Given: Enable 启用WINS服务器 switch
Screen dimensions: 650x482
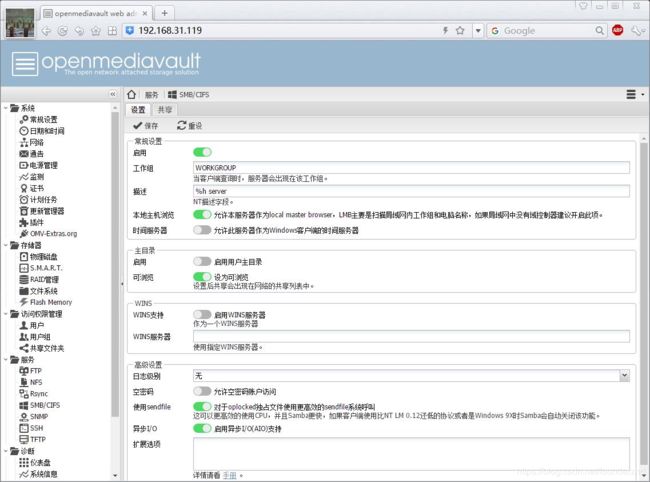Looking at the screenshot, I should tap(202, 315).
